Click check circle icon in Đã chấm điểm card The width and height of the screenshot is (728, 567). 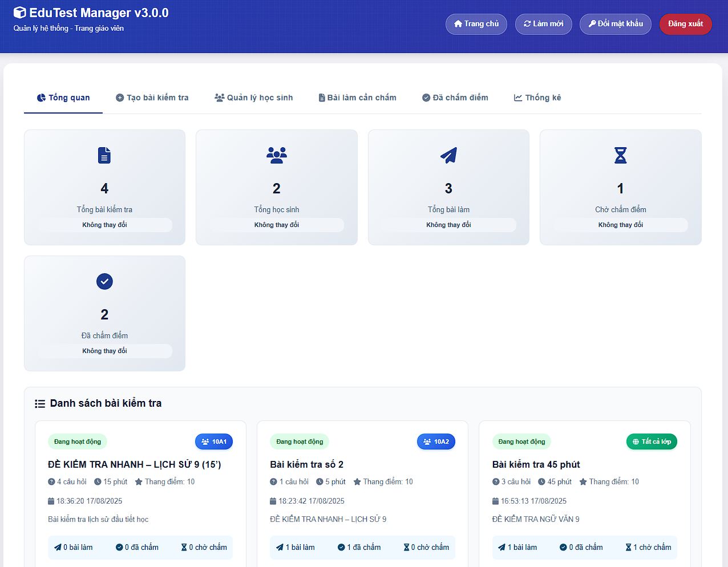104,281
